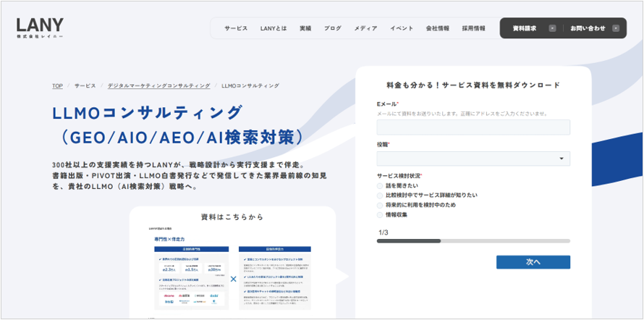Select the 話を聞きたい radio option
644x320 pixels.
pyautogui.click(x=379, y=185)
